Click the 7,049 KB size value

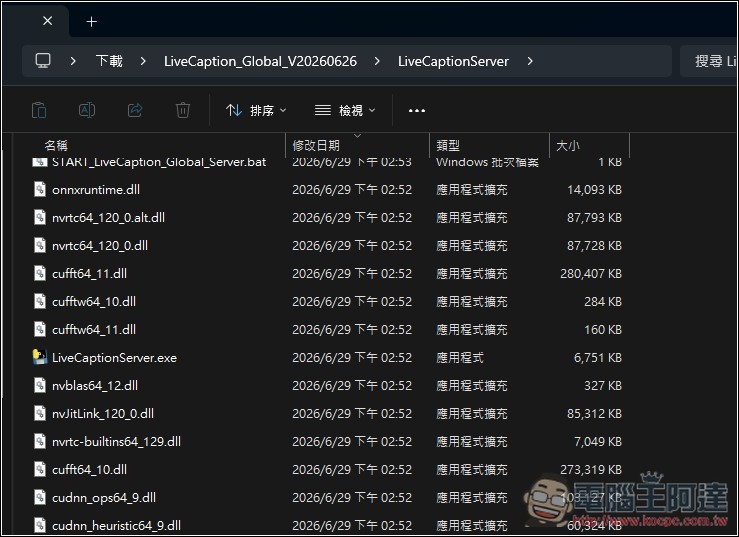point(598,441)
